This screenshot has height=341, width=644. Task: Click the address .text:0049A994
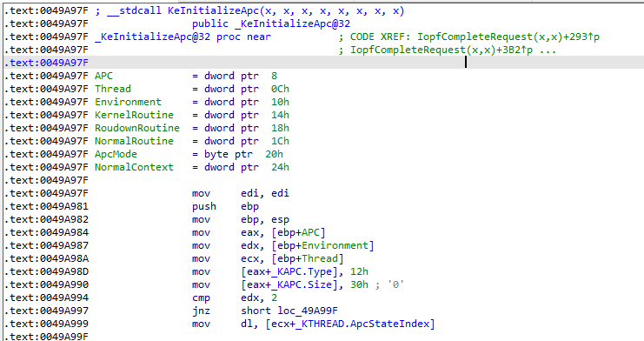[x=46, y=298]
